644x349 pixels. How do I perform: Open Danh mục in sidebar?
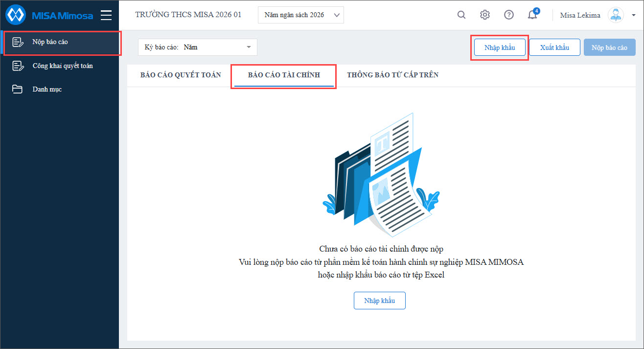59,89
